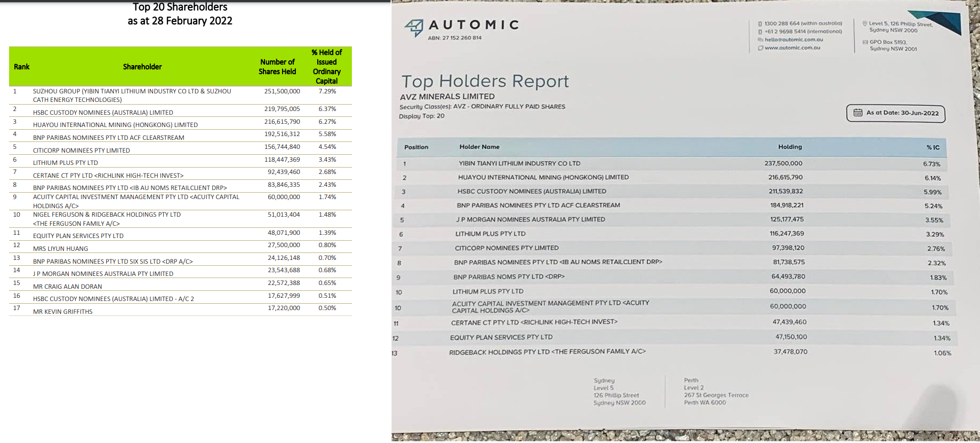This screenshot has width=980, height=443.
Task: Select the 37,478,070 holding value
Action: [x=790, y=352]
